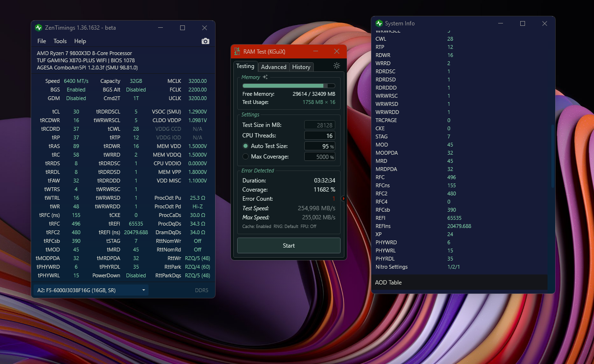Open the Tools menu in ZenTimings
The image size is (594, 364).
coord(60,41)
